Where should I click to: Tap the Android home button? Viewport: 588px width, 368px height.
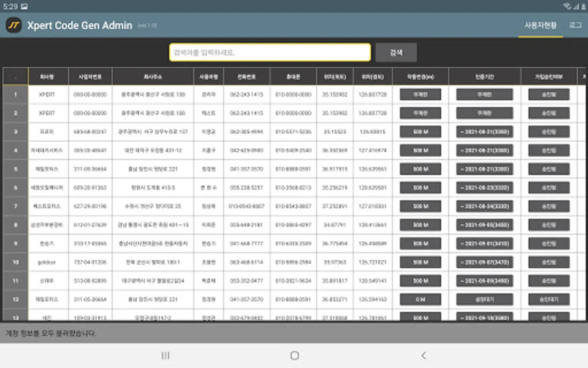coord(294,355)
